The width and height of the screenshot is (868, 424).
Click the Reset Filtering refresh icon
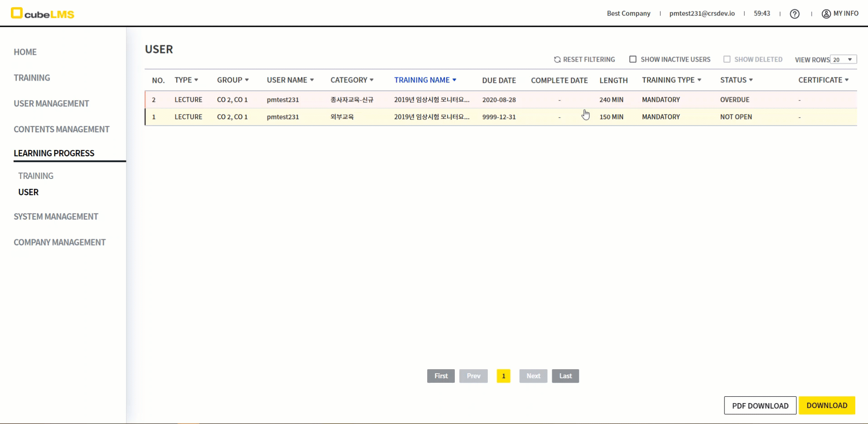coord(557,60)
